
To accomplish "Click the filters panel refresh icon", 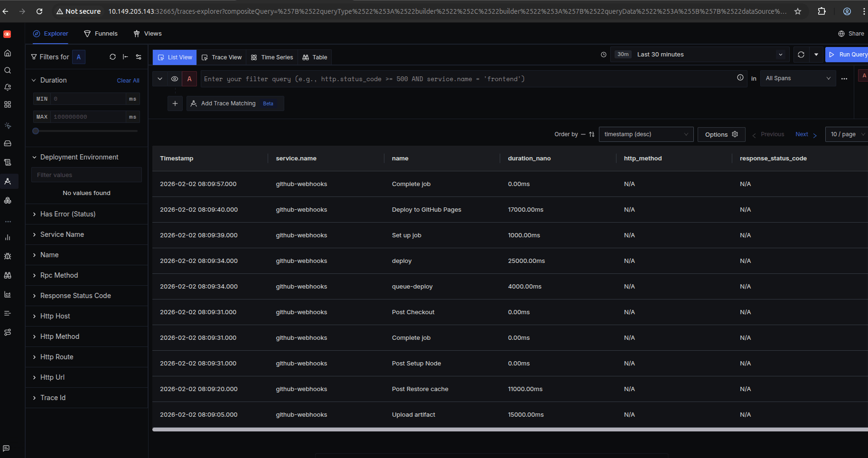I will click(112, 57).
